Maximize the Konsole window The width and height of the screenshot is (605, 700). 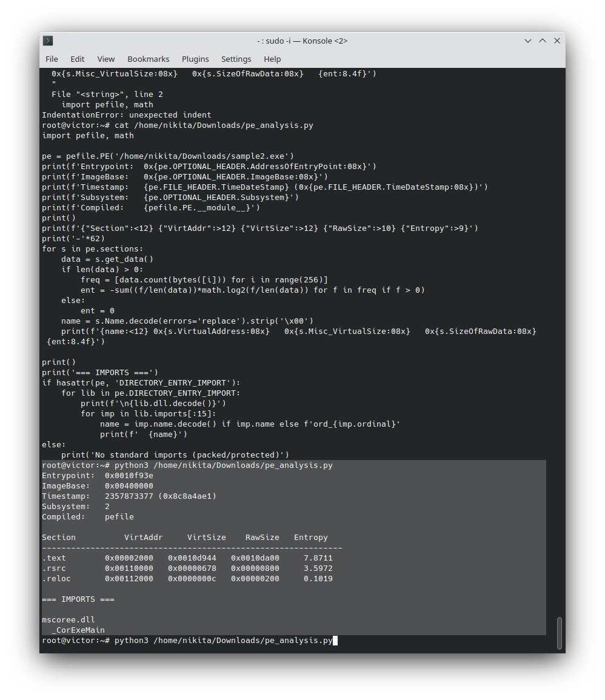[543, 41]
